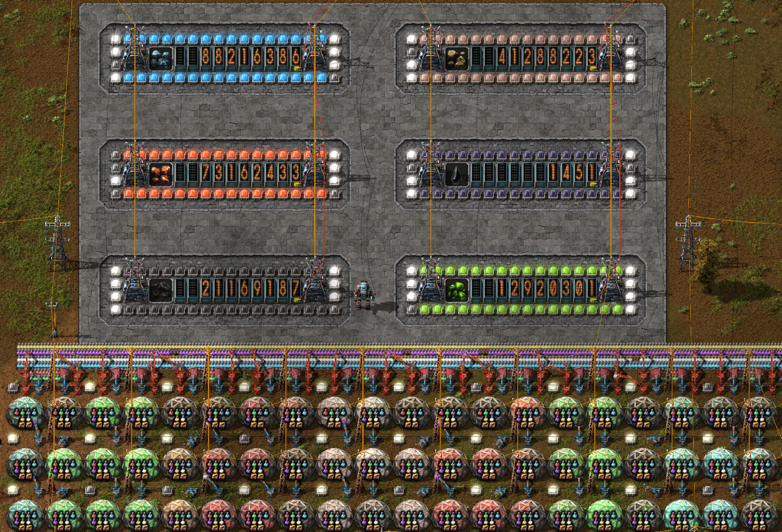The image size is (782, 532).
Task: Click the iron ore icon on the blue display
Action: click(x=161, y=58)
